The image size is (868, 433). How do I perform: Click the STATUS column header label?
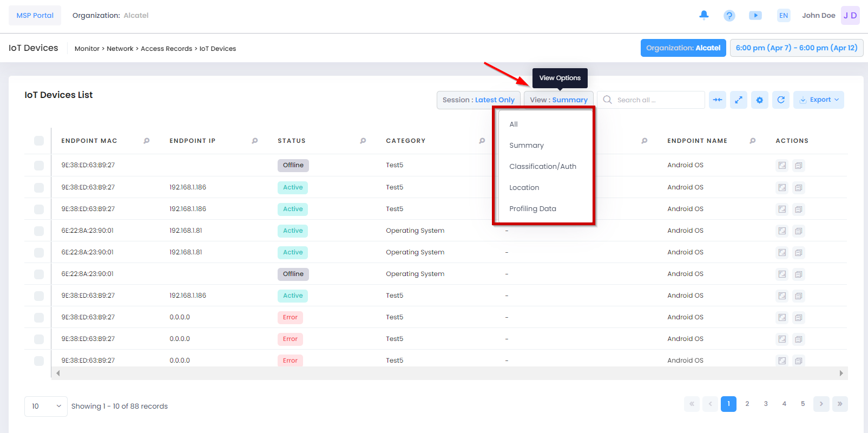pyautogui.click(x=292, y=141)
